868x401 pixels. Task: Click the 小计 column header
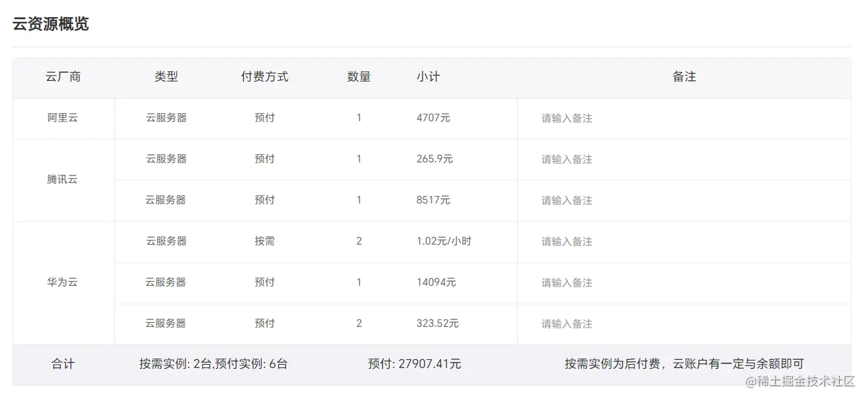coord(428,77)
